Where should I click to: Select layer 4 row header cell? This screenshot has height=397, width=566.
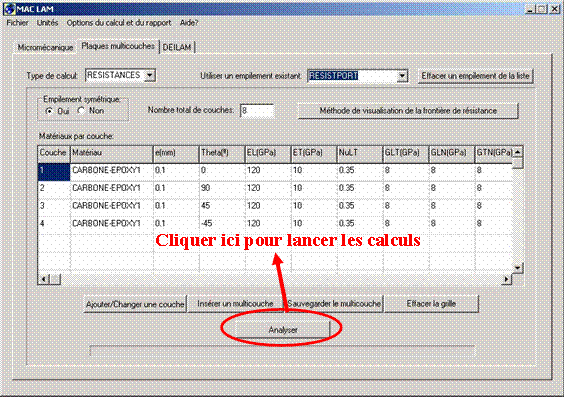click(54, 224)
